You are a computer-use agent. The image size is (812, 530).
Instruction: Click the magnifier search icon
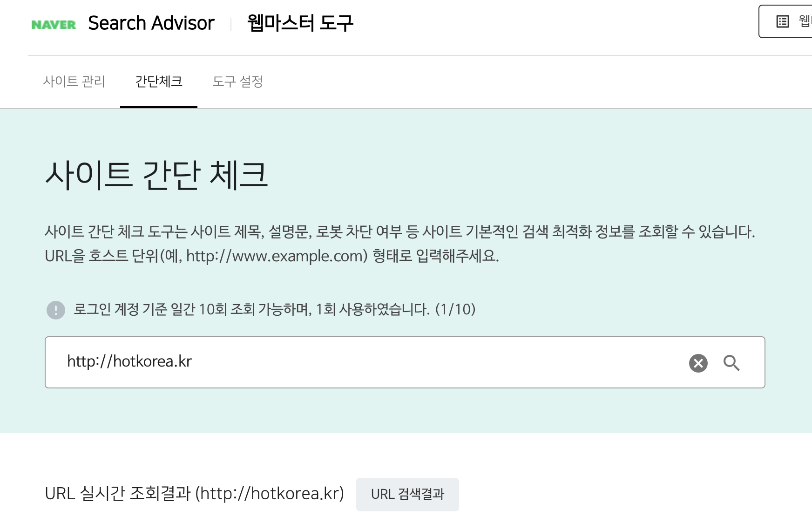pyautogui.click(x=731, y=363)
